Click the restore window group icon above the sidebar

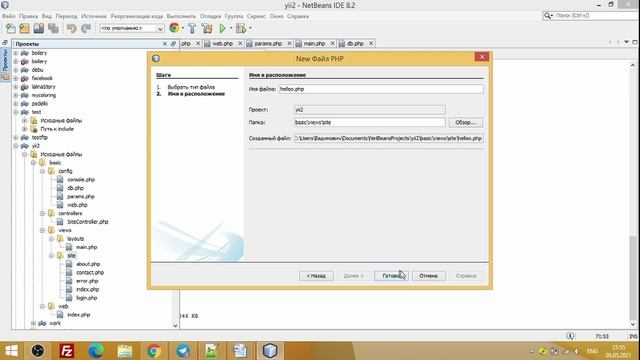tap(5, 42)
